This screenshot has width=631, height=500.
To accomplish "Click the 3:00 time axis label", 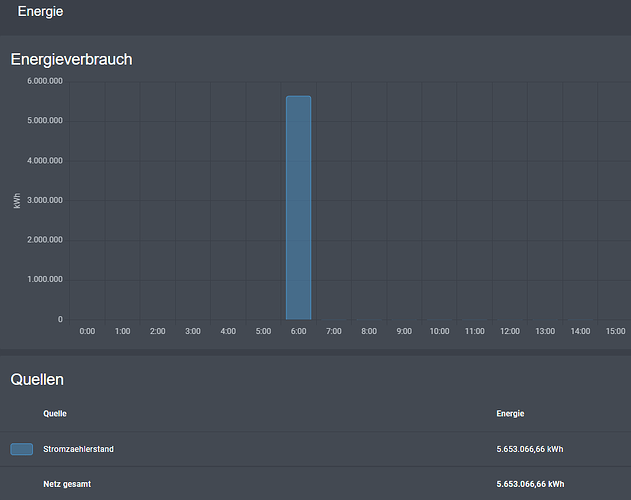I will 193,331.
